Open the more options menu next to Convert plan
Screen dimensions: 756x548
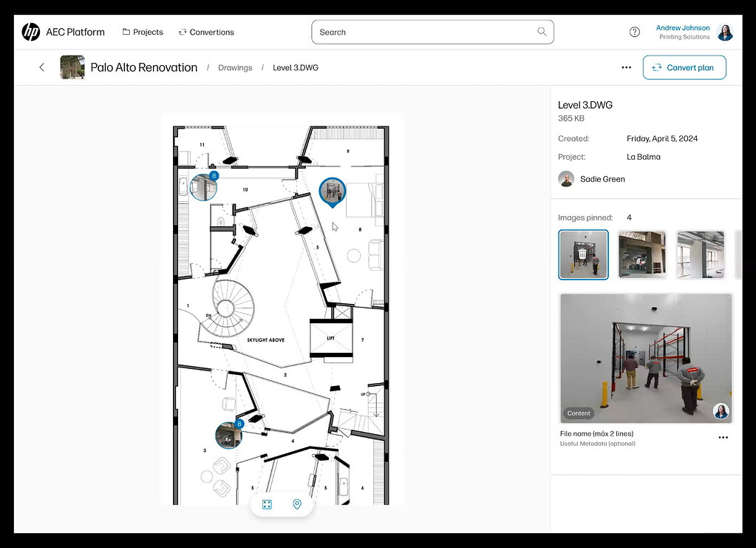[626, 67]
